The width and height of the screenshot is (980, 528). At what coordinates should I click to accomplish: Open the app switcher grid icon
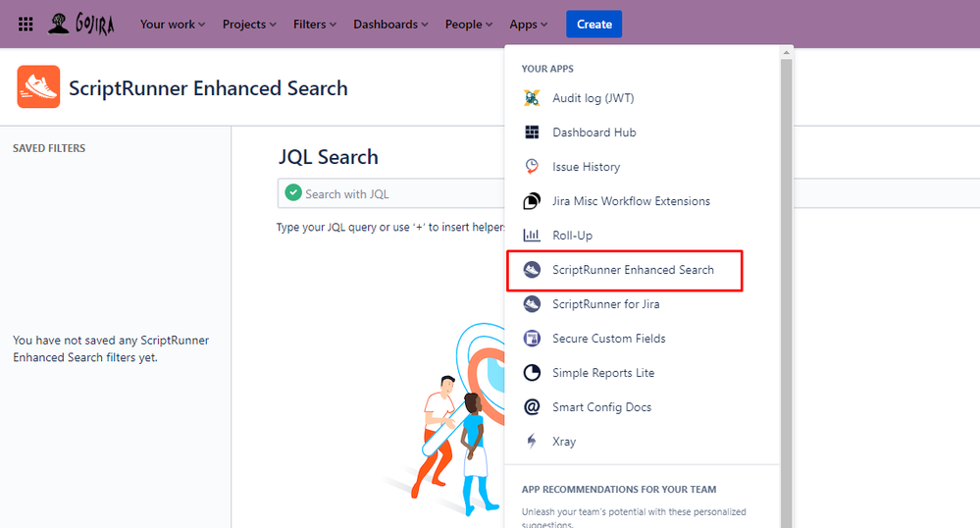click(26, 25)
